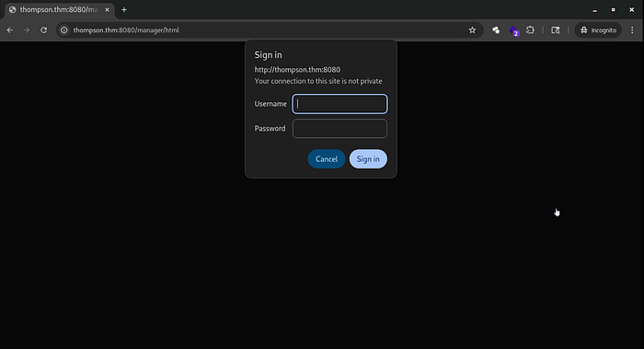Click the forward navigation arrow
The height and width of the screenshot is (349, 644).
(x=27, y=30)
